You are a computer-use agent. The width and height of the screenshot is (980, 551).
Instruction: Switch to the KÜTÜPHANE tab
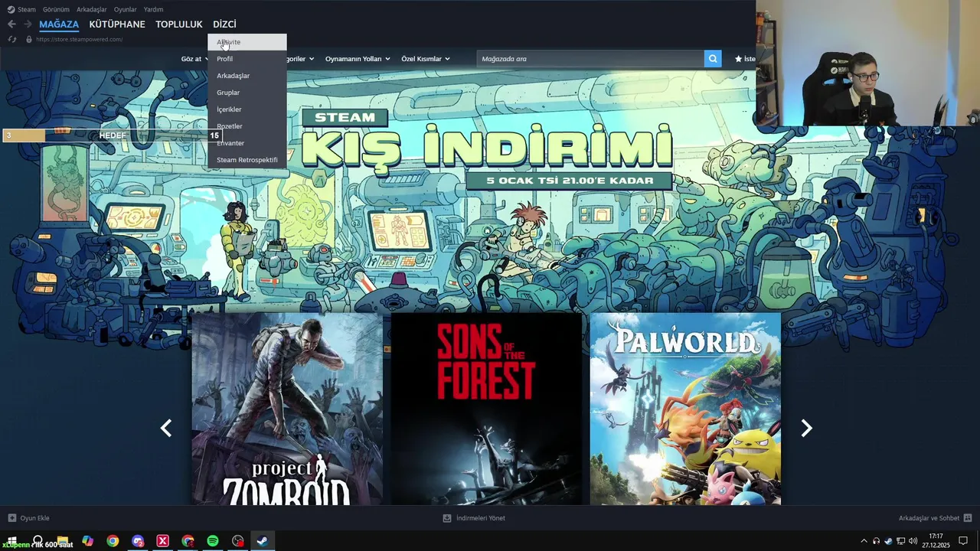click(117, 24)
